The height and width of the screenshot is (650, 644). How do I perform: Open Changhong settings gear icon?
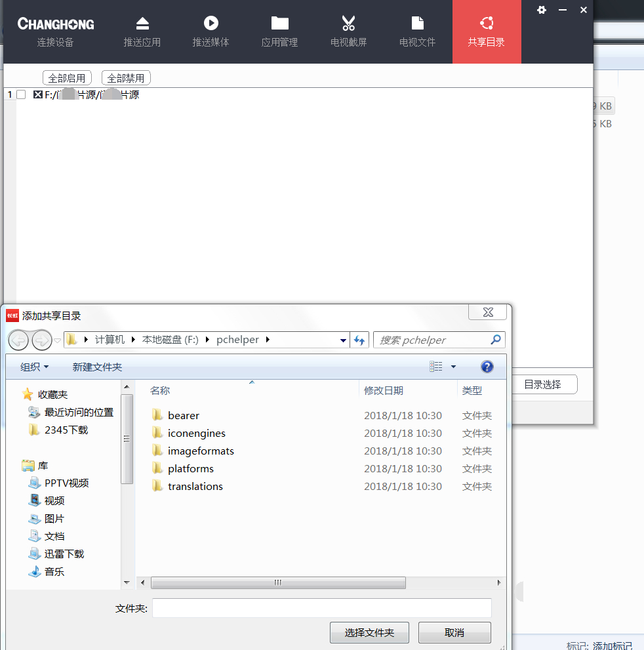(x=542, y=10)
